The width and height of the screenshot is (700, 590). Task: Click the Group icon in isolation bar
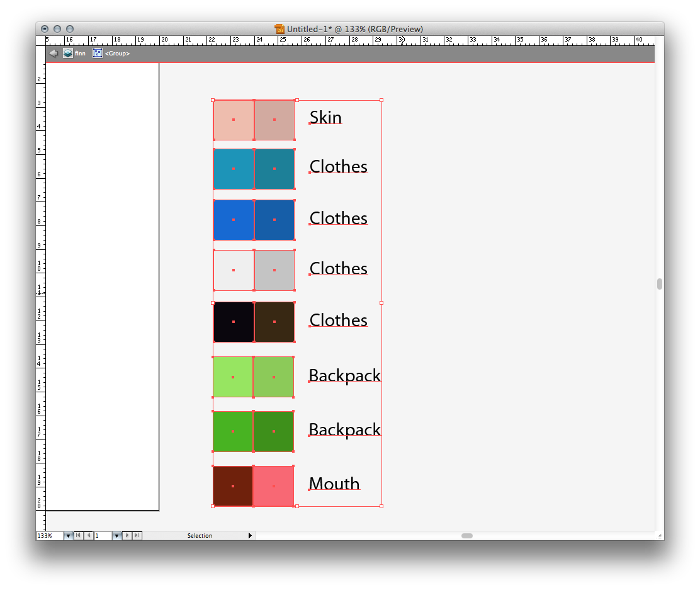(x=98, y=54)
